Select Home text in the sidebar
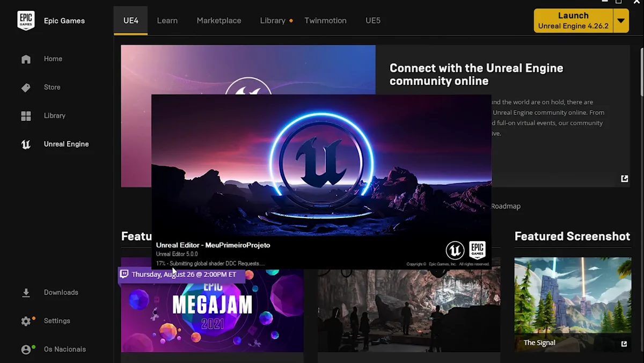Screen dimensions: 644x363 (53, 59)
